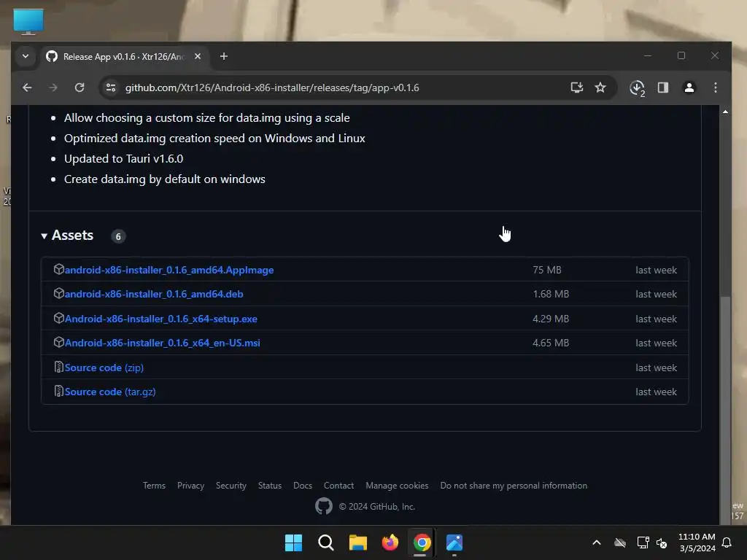Click the 75 MB size text
Screen dimensions: 747x560
pos(547,270)
